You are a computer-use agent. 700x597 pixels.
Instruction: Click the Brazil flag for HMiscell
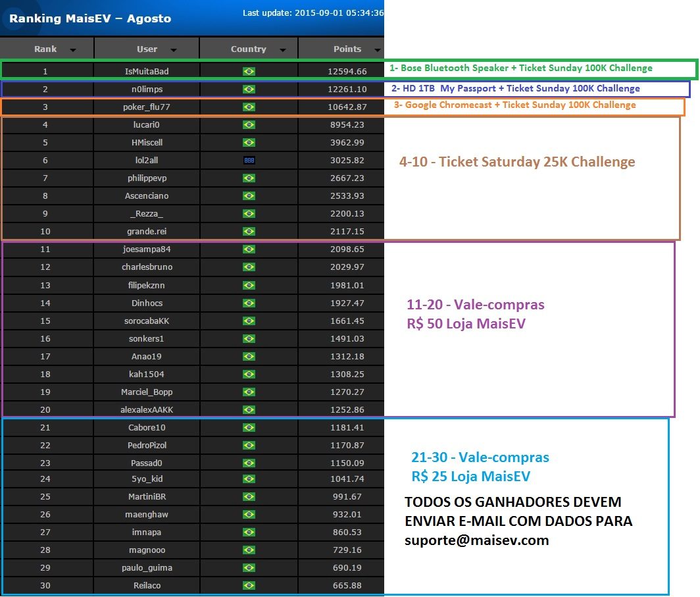(x=249, y=142)
